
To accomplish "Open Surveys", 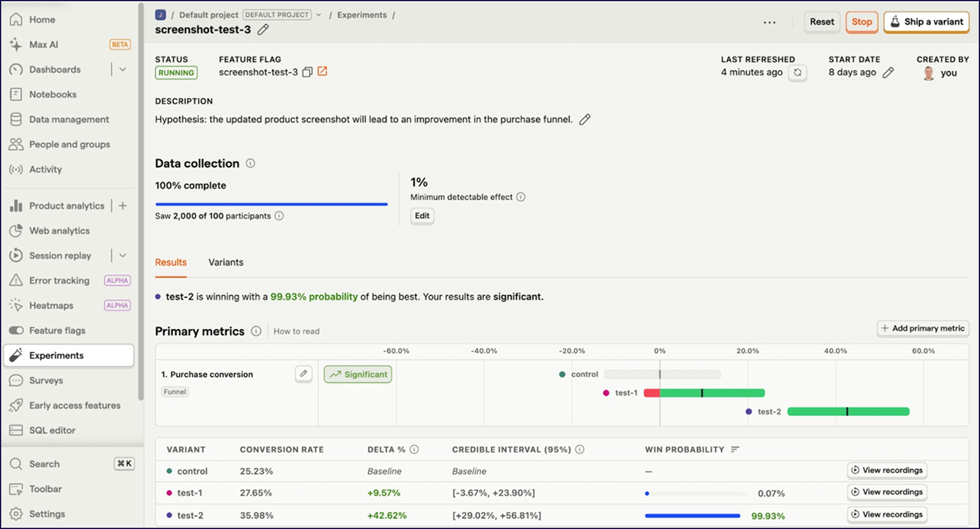I will pos(46,381).
